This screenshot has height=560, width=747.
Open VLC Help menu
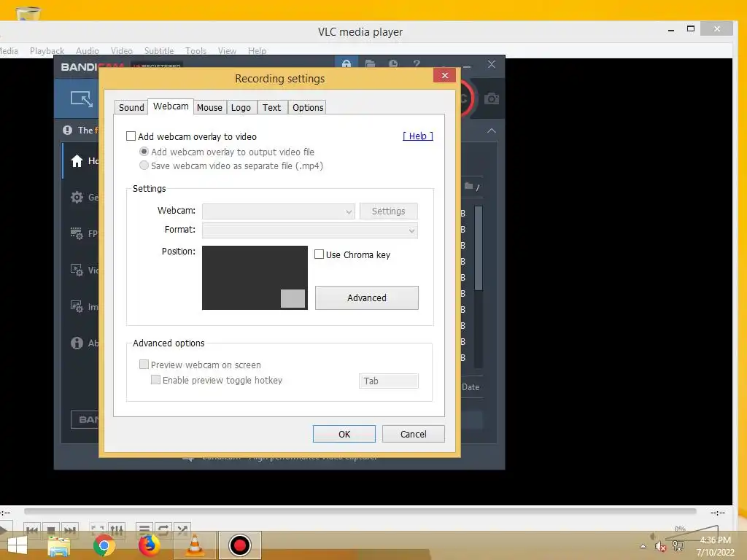point(257,50)
